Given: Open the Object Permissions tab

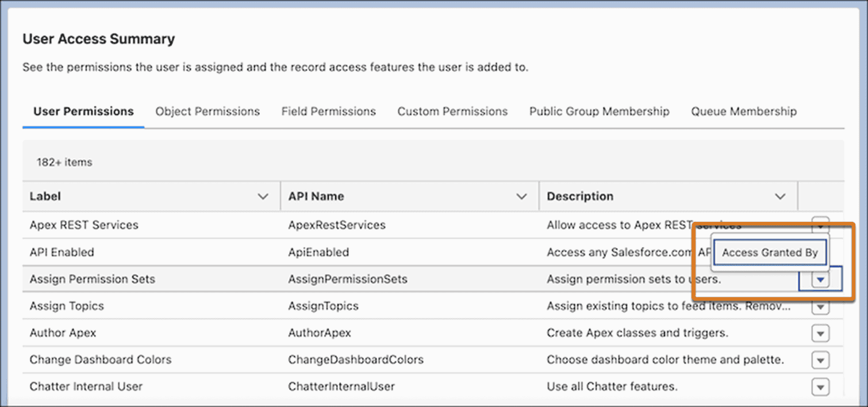Looking at the screenshot, I should (x=208, y=112).
